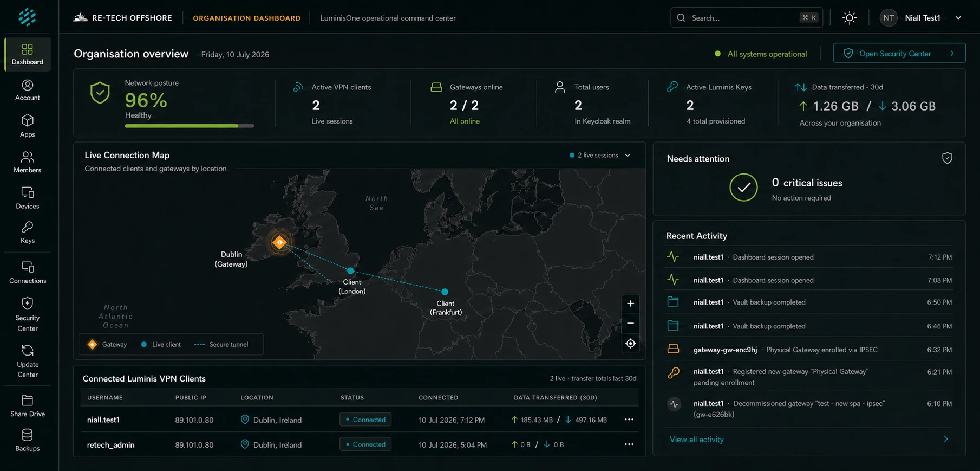This screenshot has width=980, height=471.
Task: Open Share Drive in sidebar
Action: tap(28, 406)
